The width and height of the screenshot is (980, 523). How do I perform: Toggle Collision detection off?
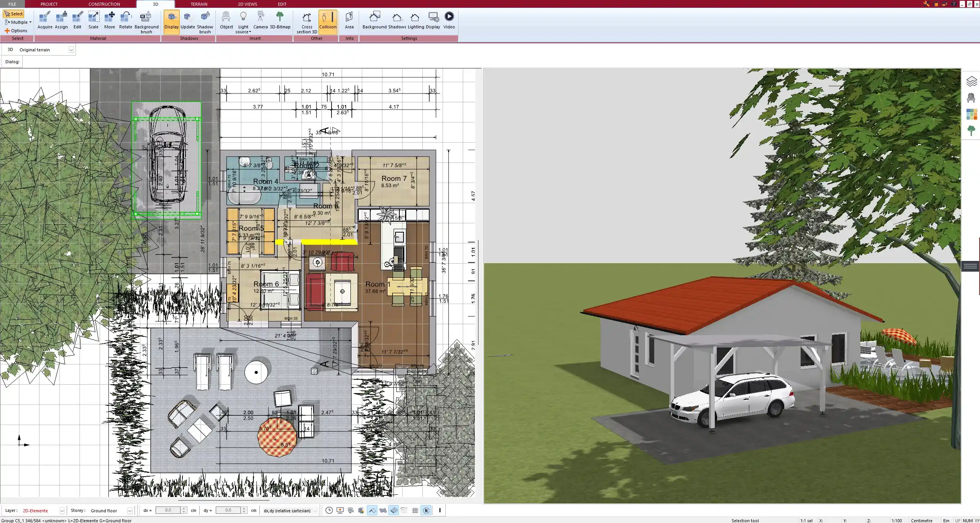coord(328,20)
